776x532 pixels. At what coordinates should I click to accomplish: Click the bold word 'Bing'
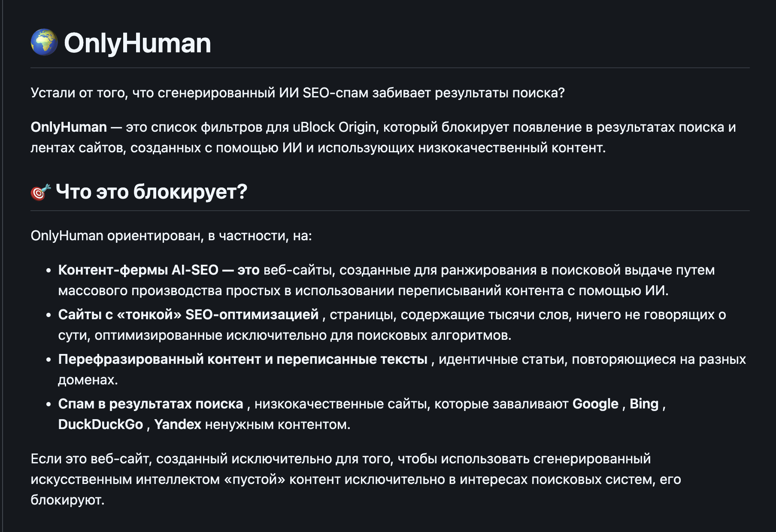click(644, 404)
